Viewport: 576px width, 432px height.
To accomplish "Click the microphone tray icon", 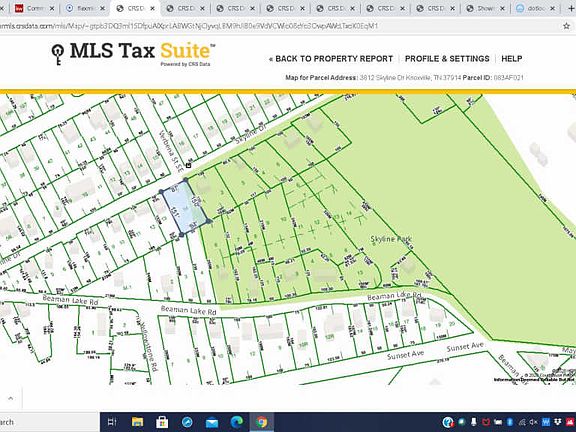I will (x=474, y=422).
